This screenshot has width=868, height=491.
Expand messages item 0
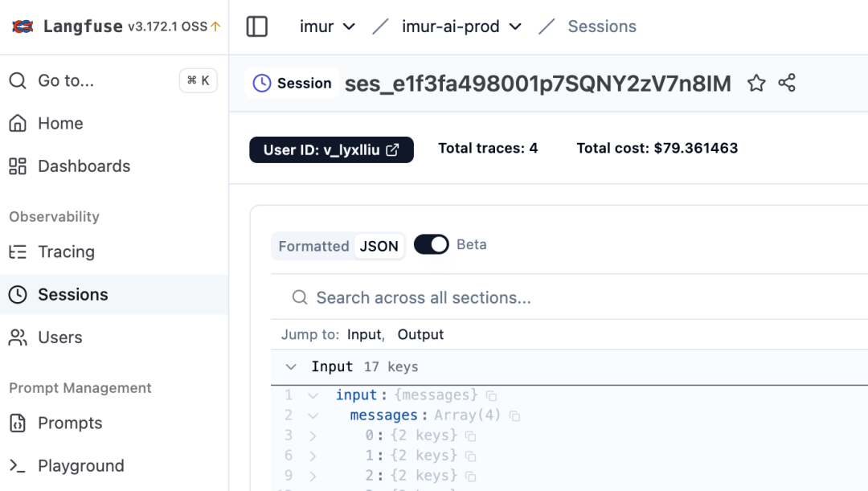coord(313,436)
